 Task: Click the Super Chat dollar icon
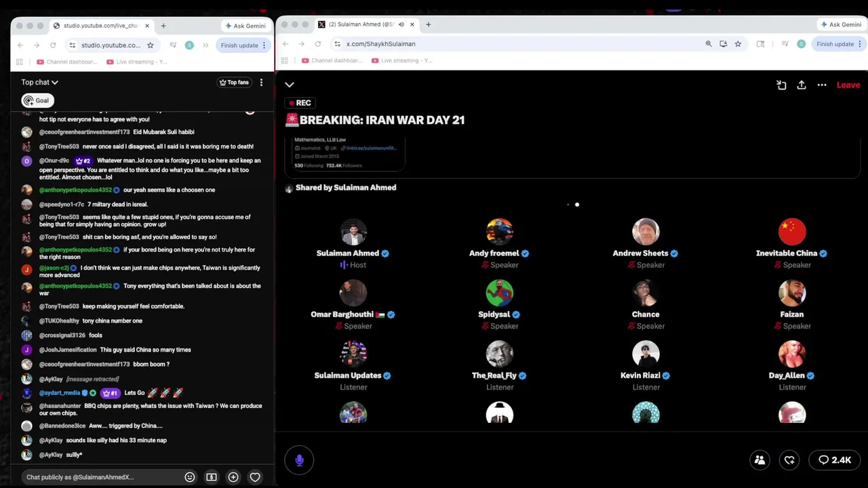(x=212, y=477)
